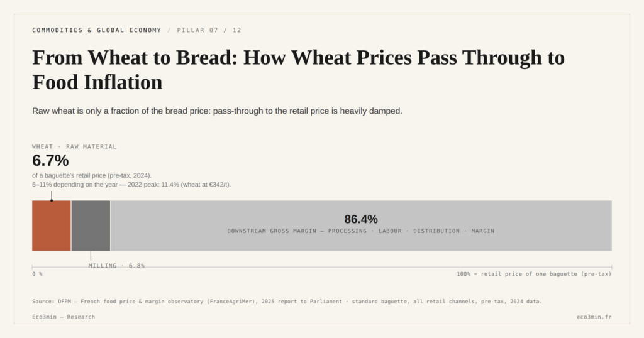The image size is (644, 338).
Task: Click the Eco3min — Research footer text
Action: pos(64,317)
